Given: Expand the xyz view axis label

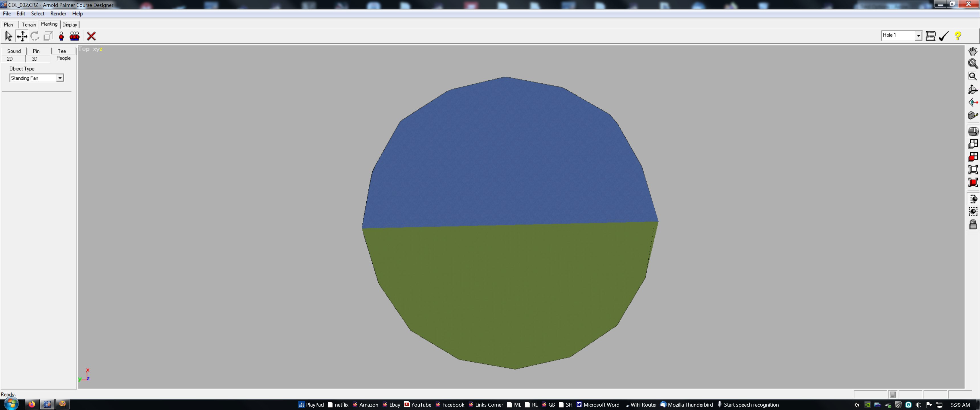Looking at the screenshot, I should click(98, 49).
